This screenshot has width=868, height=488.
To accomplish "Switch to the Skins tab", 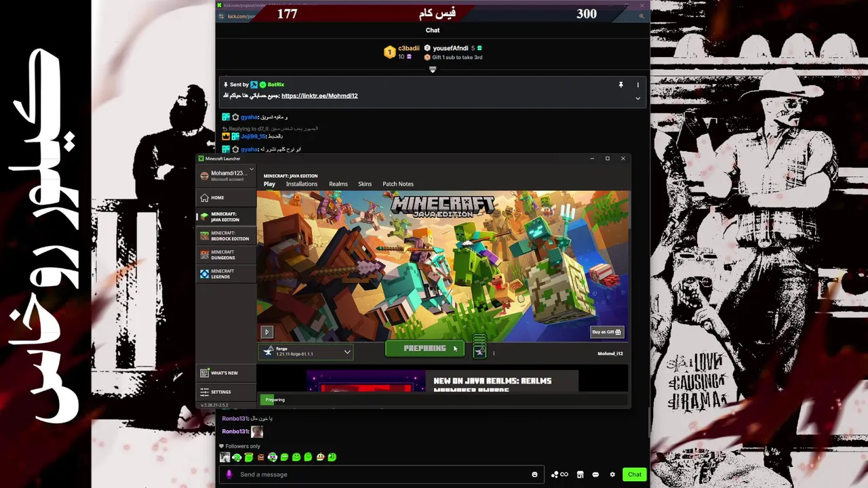I will point(365,184).
